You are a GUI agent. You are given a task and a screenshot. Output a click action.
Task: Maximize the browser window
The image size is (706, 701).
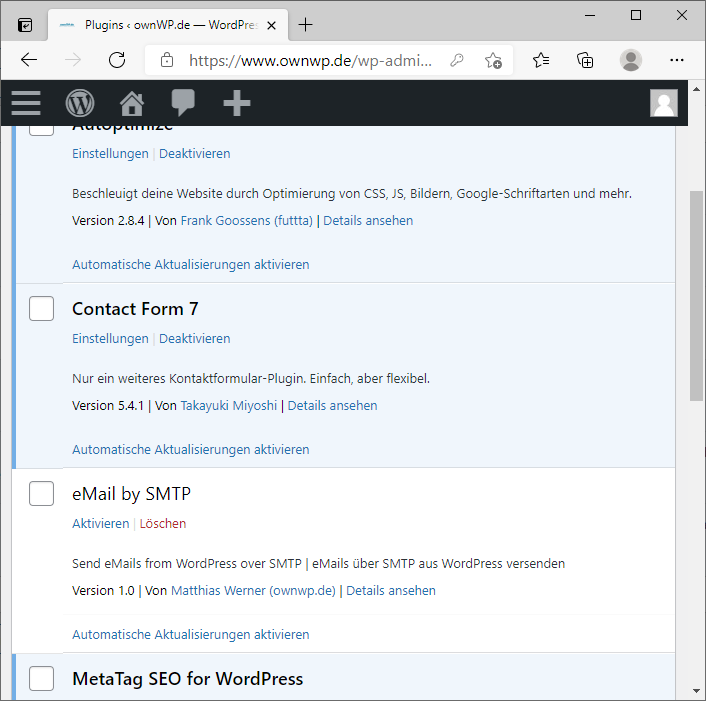pyautogui.click(x=636, y=15)
